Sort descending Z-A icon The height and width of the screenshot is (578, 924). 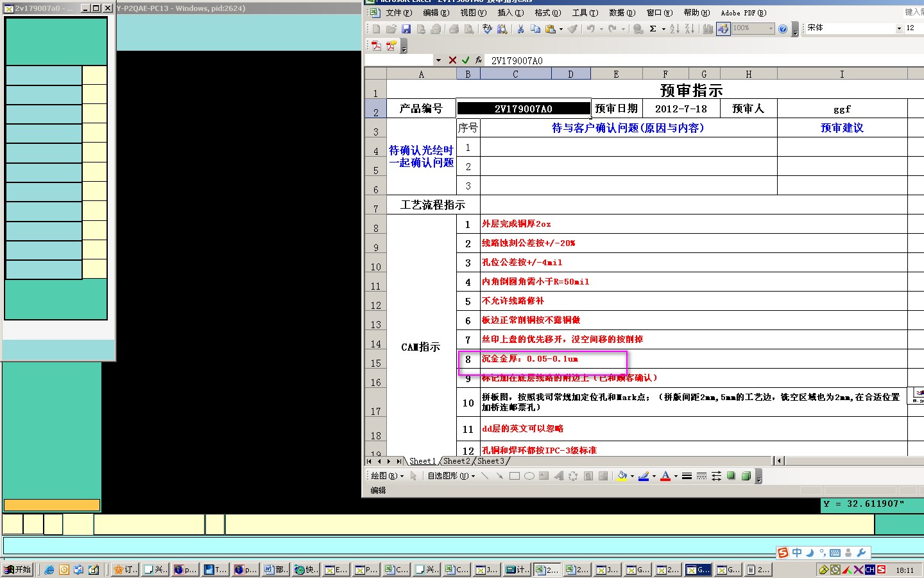pos(689,29)
